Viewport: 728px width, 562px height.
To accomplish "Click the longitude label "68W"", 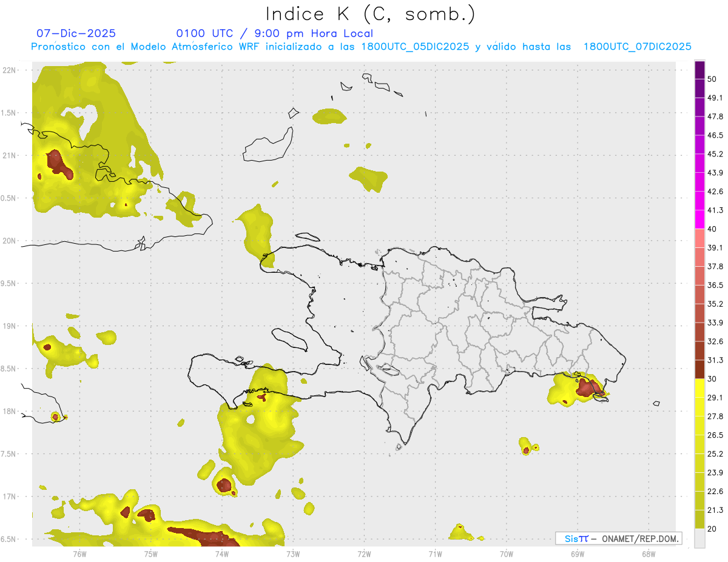I will coord(649,554).
